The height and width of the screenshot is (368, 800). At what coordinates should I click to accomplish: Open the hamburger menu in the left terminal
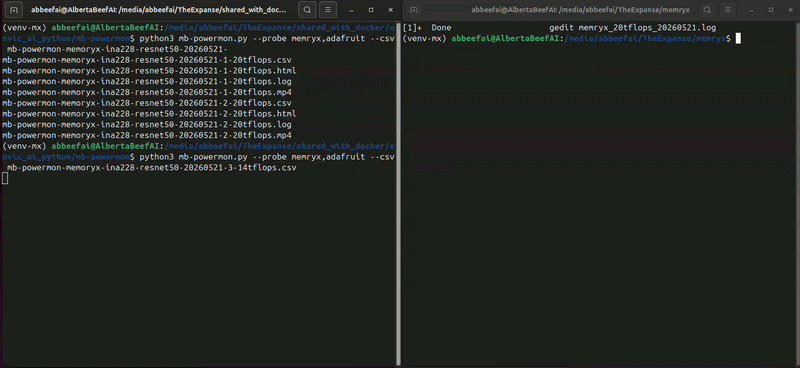click(327, 9)
